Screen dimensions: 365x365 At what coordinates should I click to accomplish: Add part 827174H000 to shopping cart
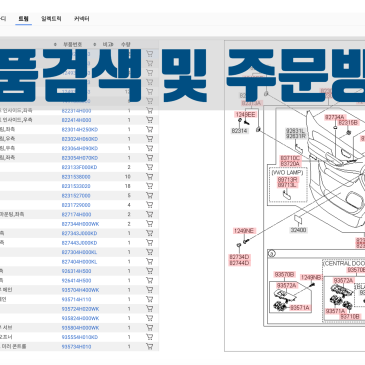pyautogui.click(x=149, y=214)
